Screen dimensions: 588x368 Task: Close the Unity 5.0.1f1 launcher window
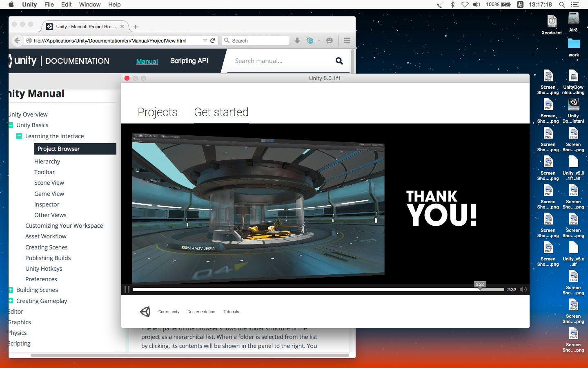coord(127,78)
